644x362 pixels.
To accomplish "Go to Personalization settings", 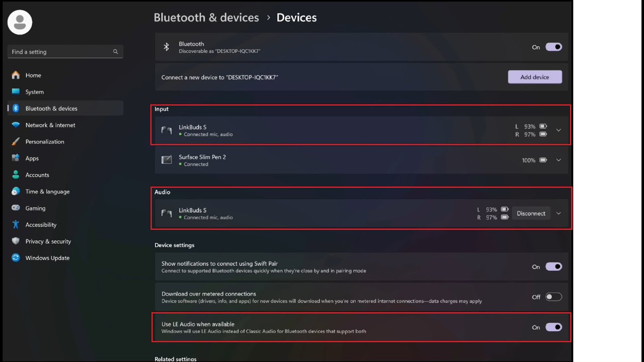I will [x=45, y=142].
